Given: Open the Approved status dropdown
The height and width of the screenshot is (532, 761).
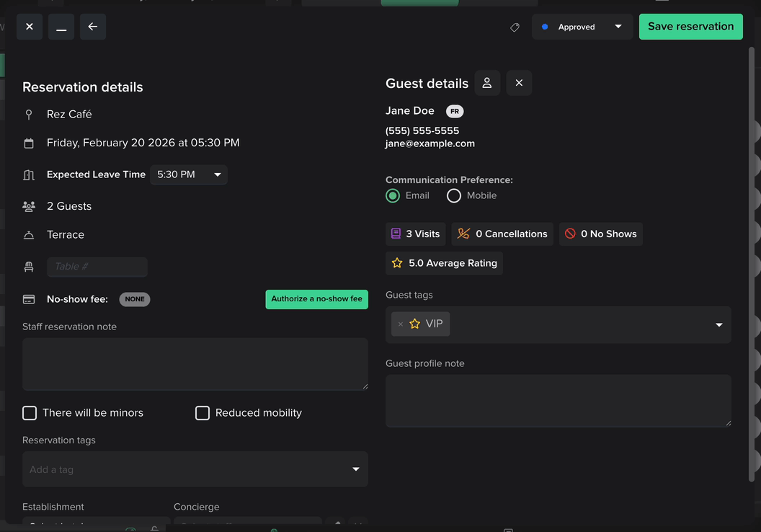Looking at the screenshot, I should (582, 27).
